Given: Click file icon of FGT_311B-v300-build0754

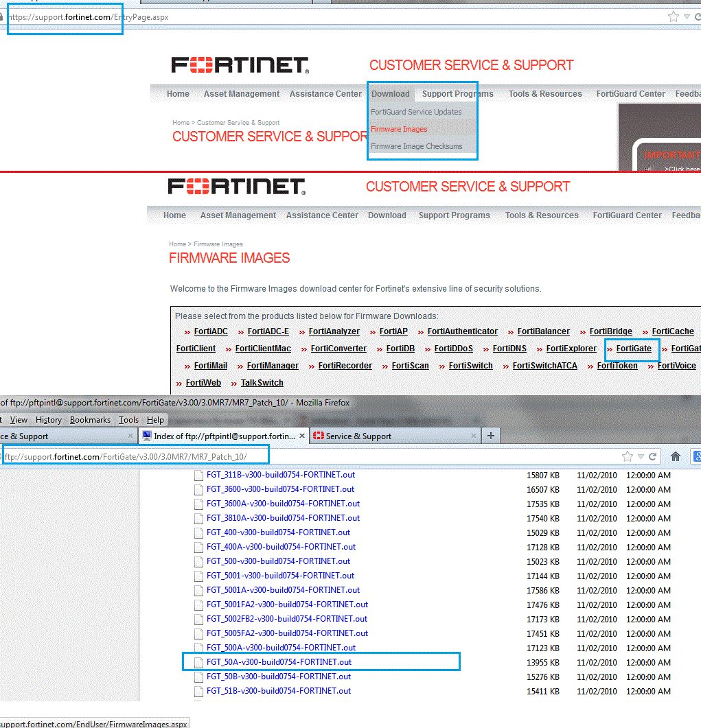Looking at the screenshot, I should point(198,475).
